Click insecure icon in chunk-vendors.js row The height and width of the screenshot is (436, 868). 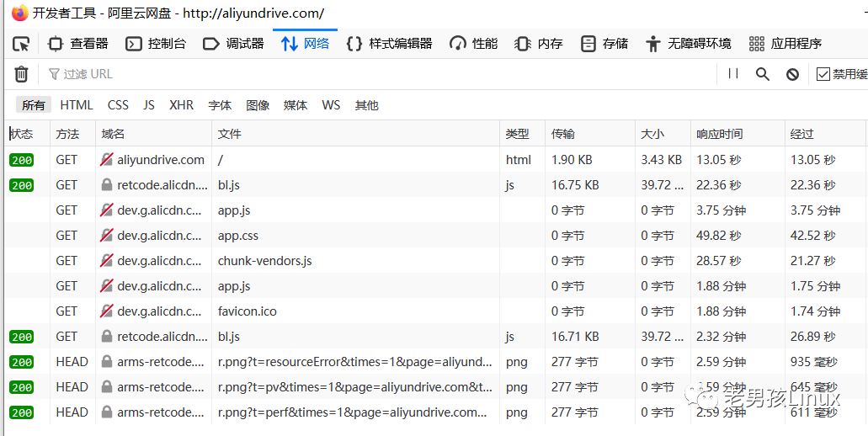click(x=107, y=261)
